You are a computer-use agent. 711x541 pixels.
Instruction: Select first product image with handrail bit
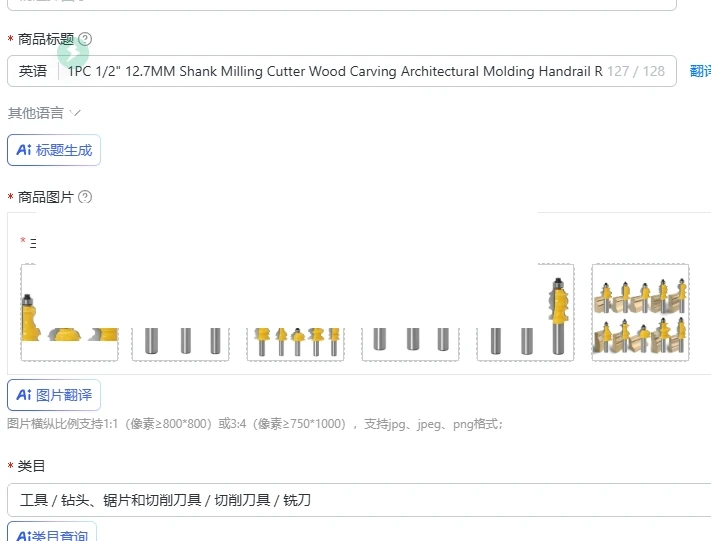(69, 312)
